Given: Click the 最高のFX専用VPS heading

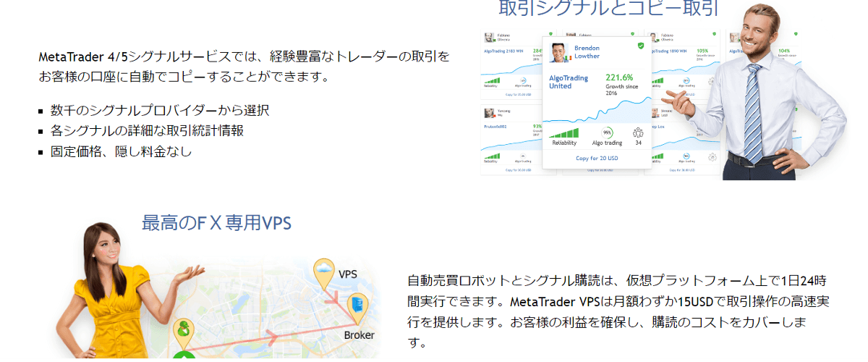Looking at the screenshot, I should click(x=217, y=223).
